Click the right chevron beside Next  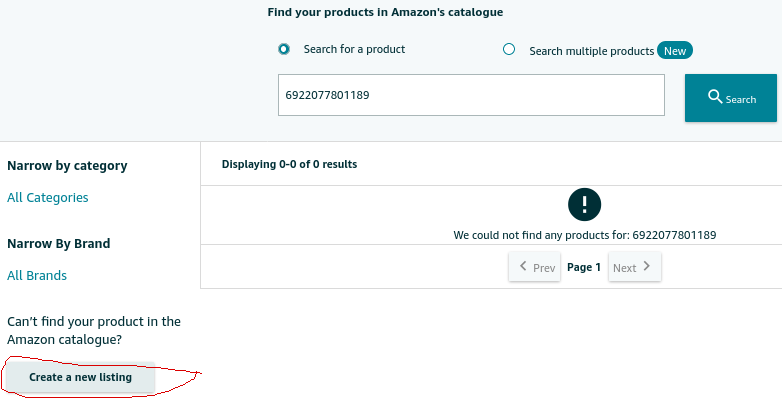(x=647, y=266)
